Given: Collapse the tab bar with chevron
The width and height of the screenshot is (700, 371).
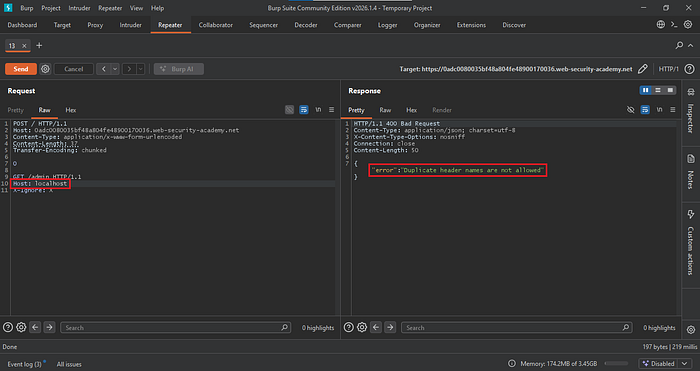Looking at the screenshot, I should coord(691,46).
